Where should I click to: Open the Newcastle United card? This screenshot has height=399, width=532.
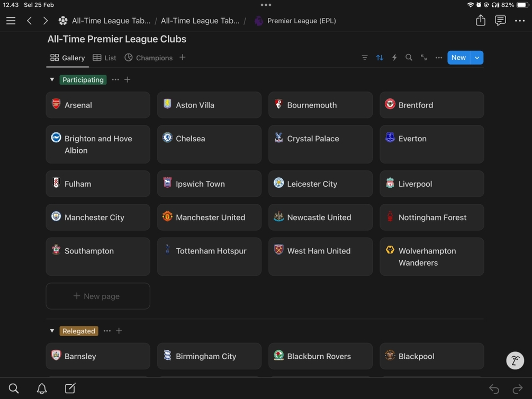coord(320,217)
